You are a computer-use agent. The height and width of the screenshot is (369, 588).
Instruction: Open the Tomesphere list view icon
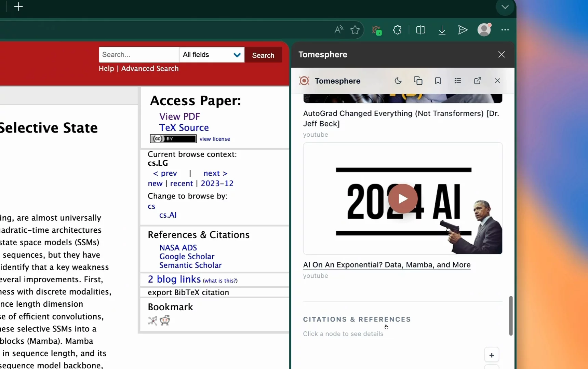tap(458, 81)
